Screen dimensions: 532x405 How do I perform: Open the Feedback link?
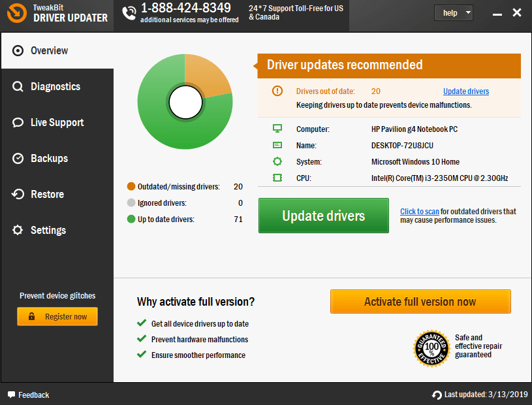(29, 395)
